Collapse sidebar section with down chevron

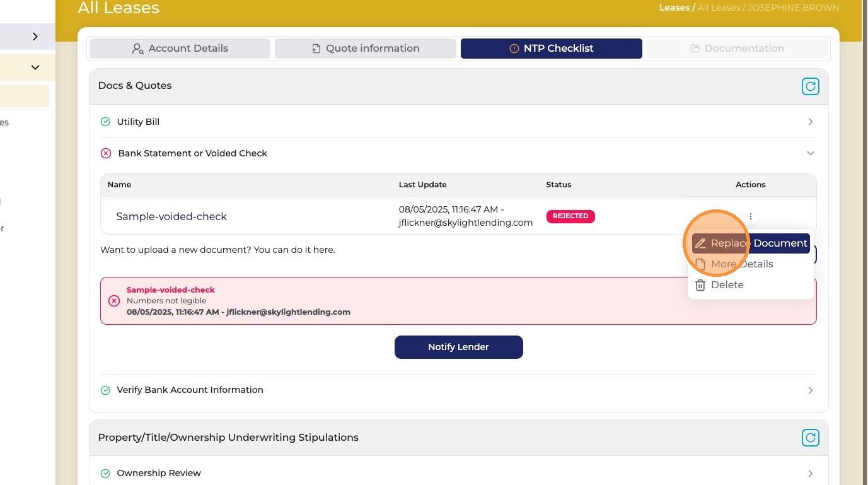pyautogui.click(x=35, y=67)
